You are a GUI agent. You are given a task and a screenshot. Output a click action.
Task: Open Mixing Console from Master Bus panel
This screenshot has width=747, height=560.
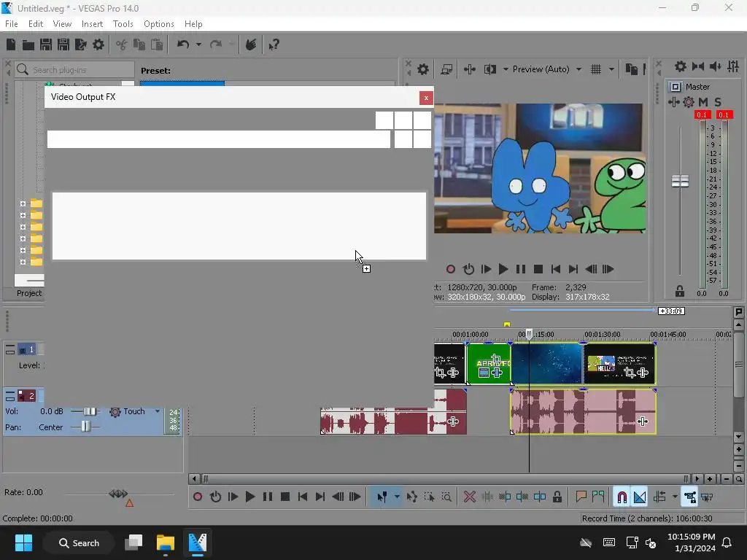[x=733, y=66]
